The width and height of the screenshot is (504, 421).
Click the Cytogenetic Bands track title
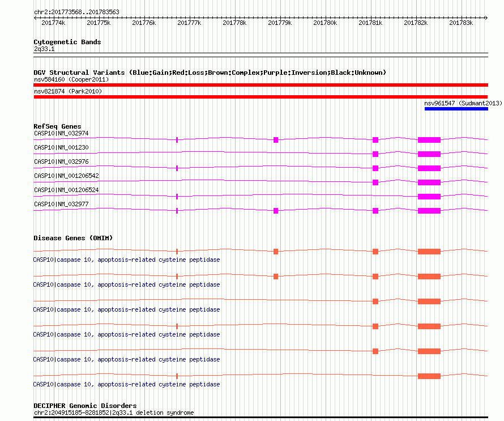pyautogui.click(x=67, y=42)
